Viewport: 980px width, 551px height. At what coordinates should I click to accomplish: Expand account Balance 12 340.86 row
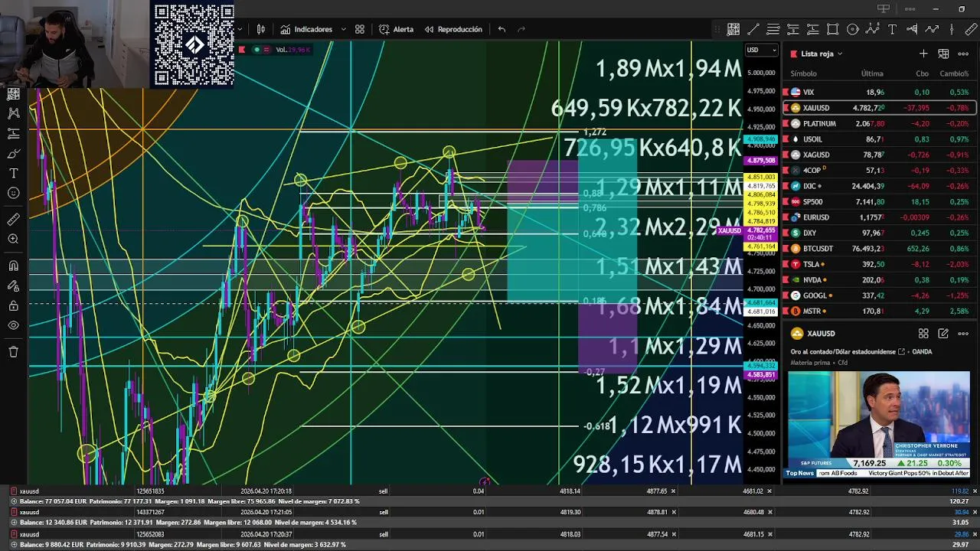coord(14,523)
